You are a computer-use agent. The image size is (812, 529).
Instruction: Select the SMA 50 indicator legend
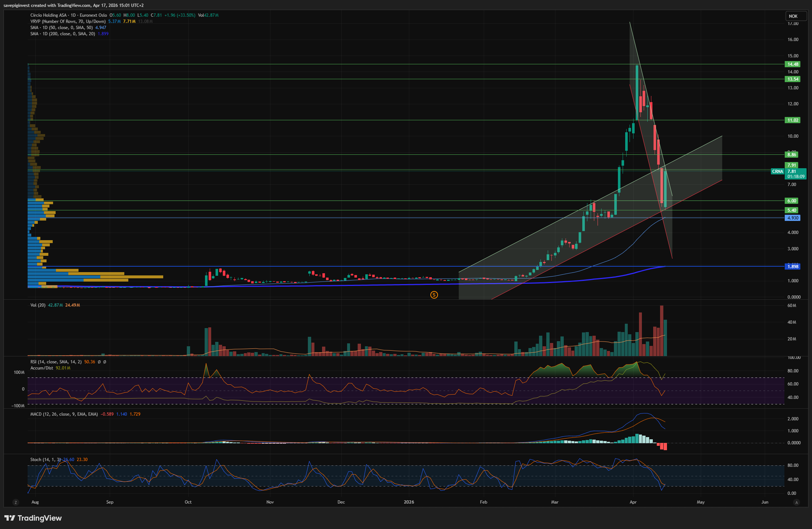(x=61, y=28)
